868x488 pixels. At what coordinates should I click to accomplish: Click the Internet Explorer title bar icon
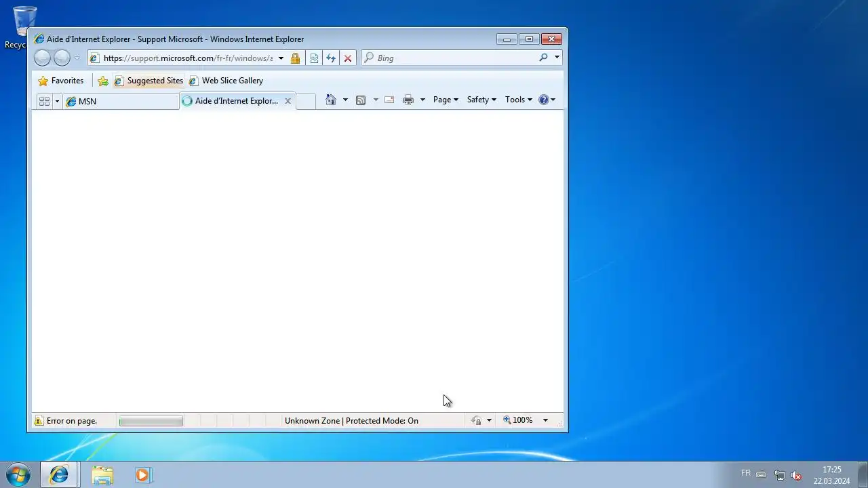(39, 39)
